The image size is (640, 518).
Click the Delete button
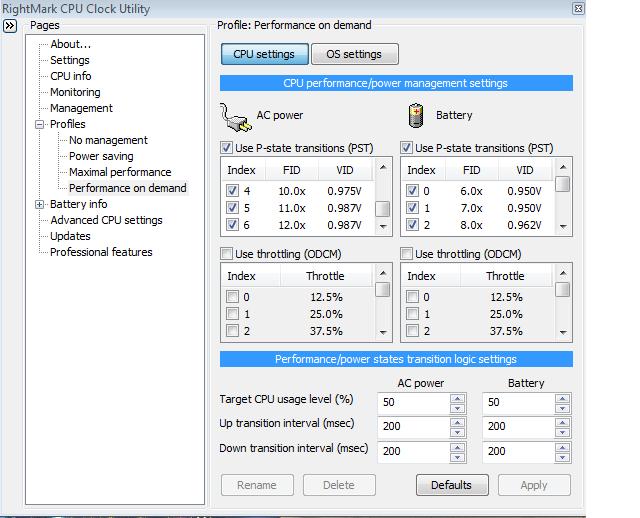(x=339, y=485)
